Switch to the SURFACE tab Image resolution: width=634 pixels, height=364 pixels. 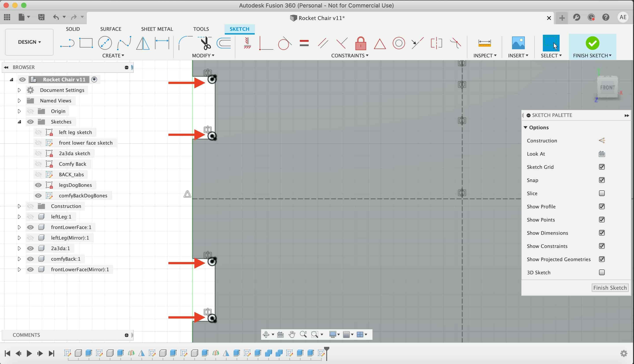[x=110, y=29]
